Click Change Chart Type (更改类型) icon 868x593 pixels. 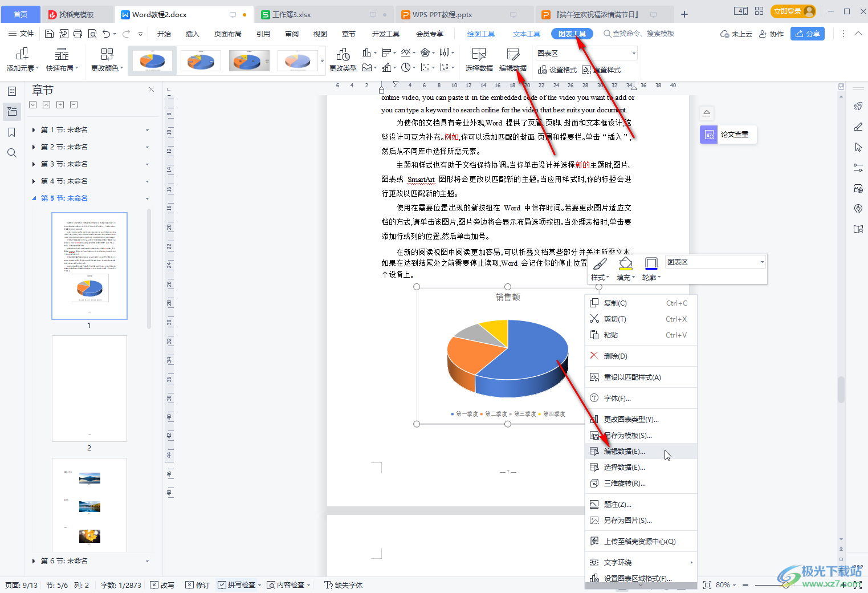[343, 60]
